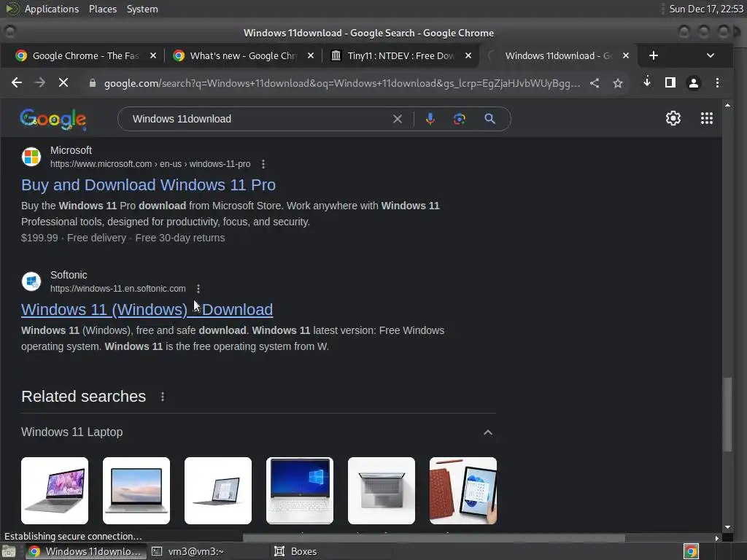This screenshot has width=747, height=560.
Task: Click the forward navigation arrow
Action: [x=40, y=83]
